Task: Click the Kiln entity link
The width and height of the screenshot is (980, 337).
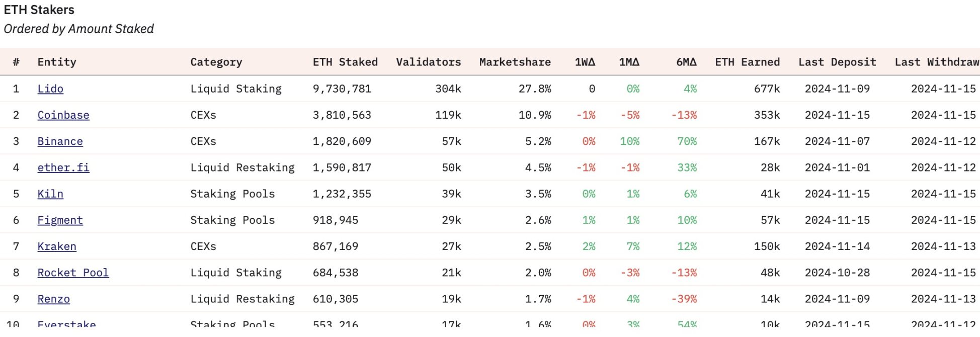Action: (x=50, y=194)
